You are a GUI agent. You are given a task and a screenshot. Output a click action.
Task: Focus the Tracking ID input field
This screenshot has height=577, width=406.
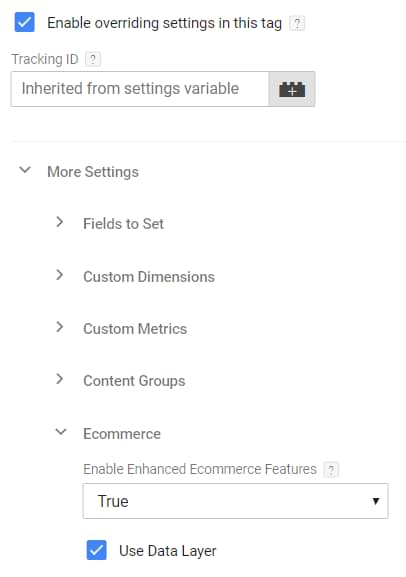pos(140,89)
